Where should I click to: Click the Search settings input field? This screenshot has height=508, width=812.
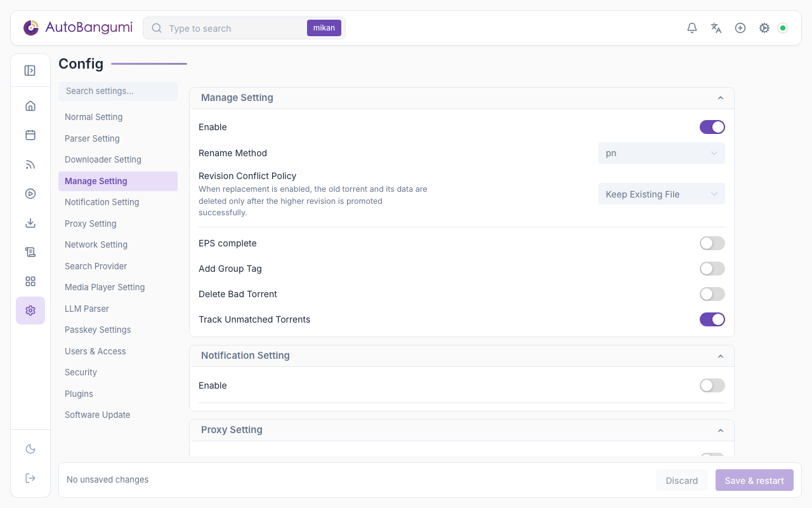(118, 91)
